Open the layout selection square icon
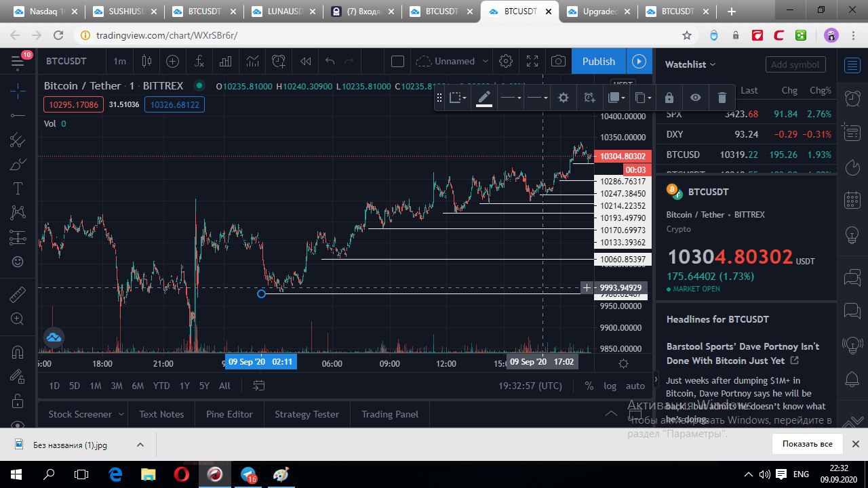 pos(398,62)
